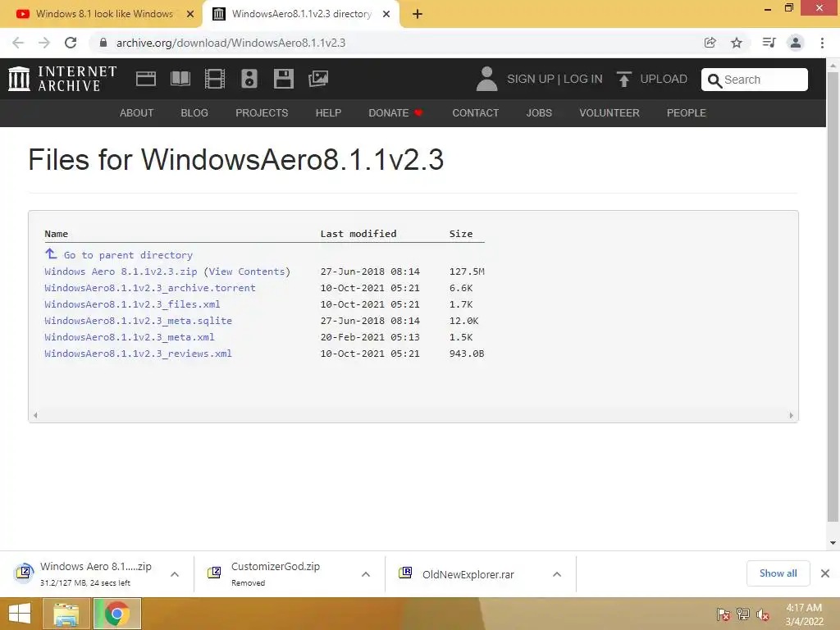Click the Upload arrow icon

[x=623, y=79]
